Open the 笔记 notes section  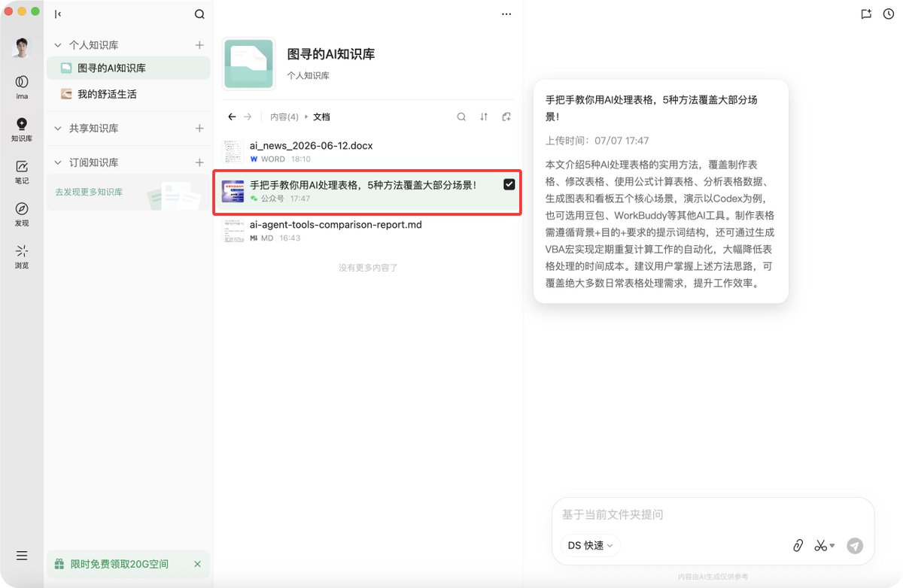tap(21, 171)
